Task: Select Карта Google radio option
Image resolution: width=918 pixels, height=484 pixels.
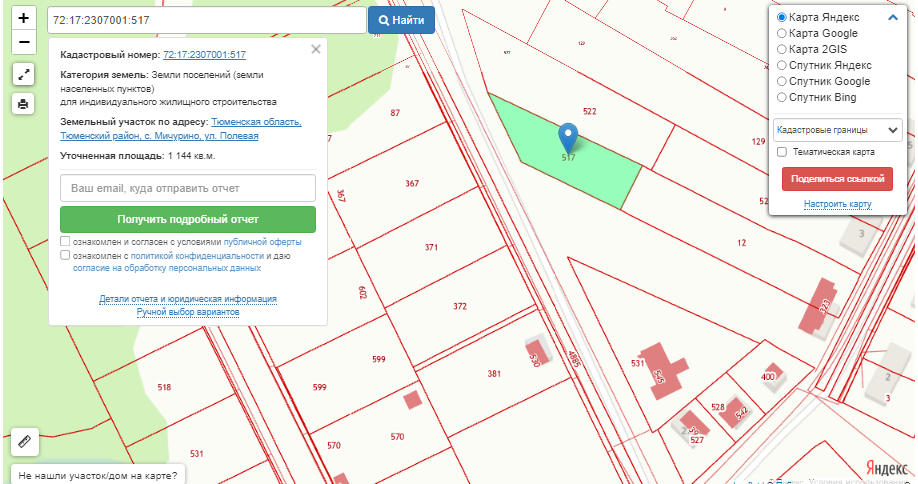Action: pyautogui.click(x=782, y=33)
